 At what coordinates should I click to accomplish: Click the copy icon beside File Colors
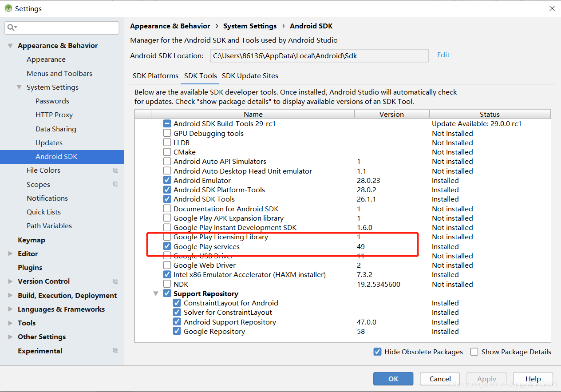click(115, 170)
